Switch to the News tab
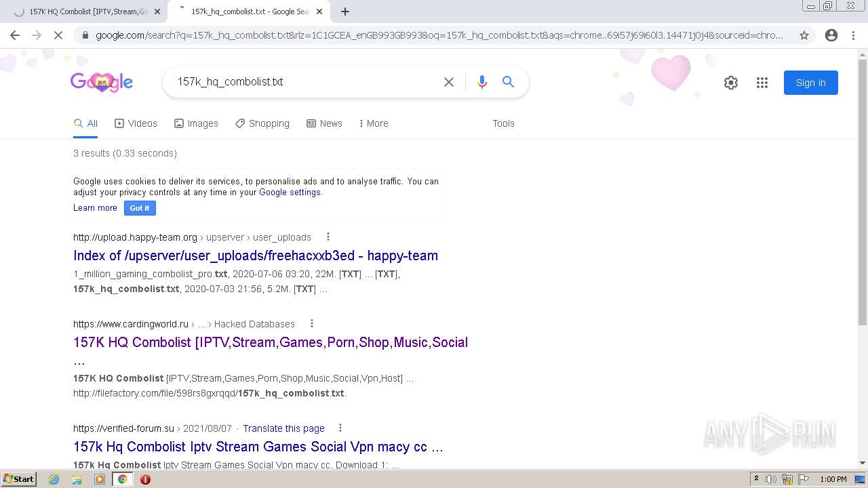This screenshot has height=488, width=868. point(324,123)
